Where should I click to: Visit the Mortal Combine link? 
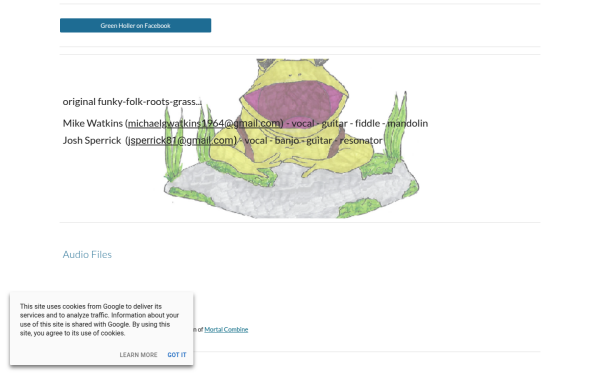point(226,329)
